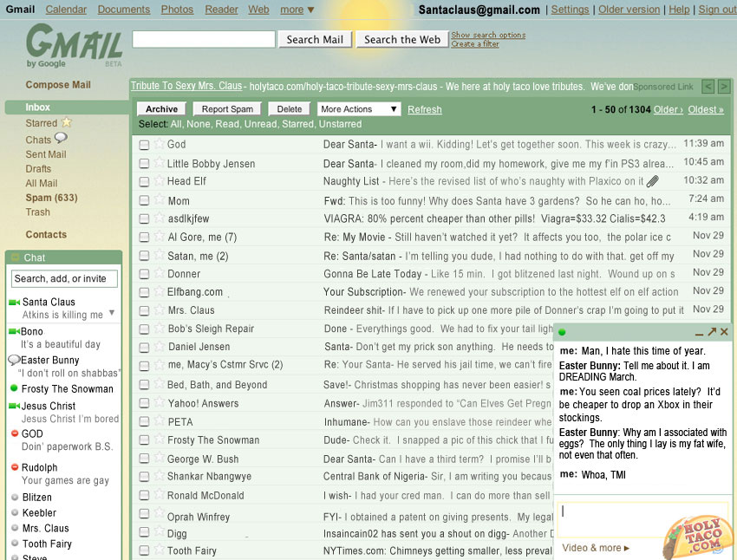Click GOD's red busy status icon
Screen dimensions: 737x560
pyautogui.click(x=15, y=433)
